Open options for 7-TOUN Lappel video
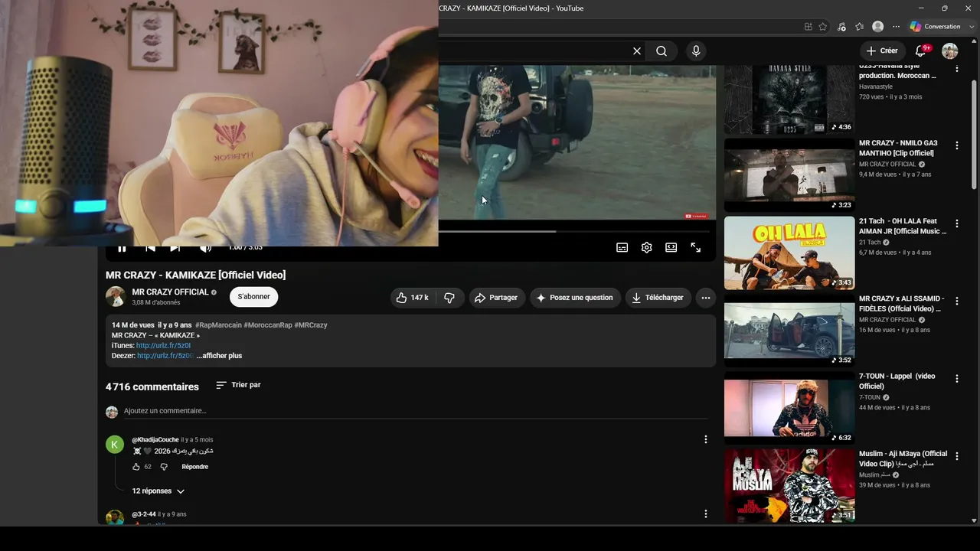This screenshot has height=551, width=980. tap(956, 379)
